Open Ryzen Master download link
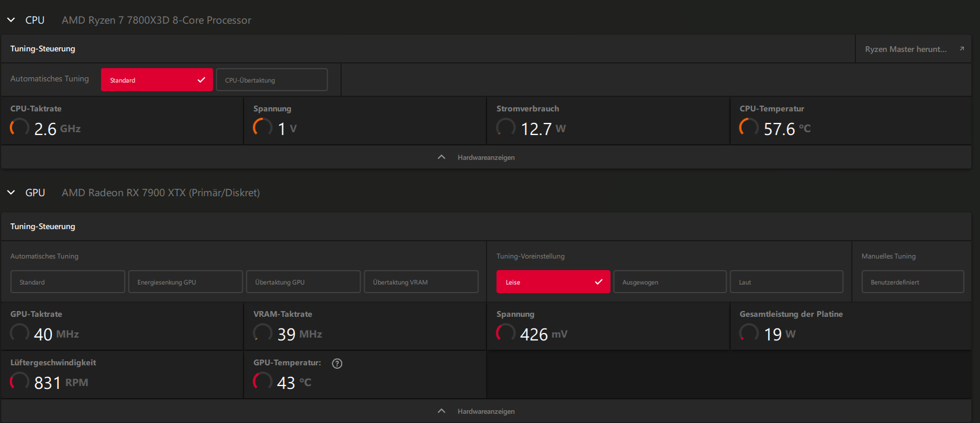 point(913,49)
